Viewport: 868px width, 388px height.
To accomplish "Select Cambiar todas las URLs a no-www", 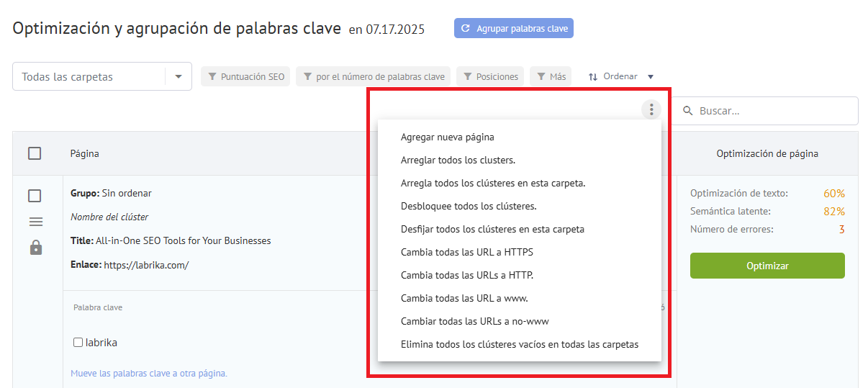I will [x=519, y=321].
